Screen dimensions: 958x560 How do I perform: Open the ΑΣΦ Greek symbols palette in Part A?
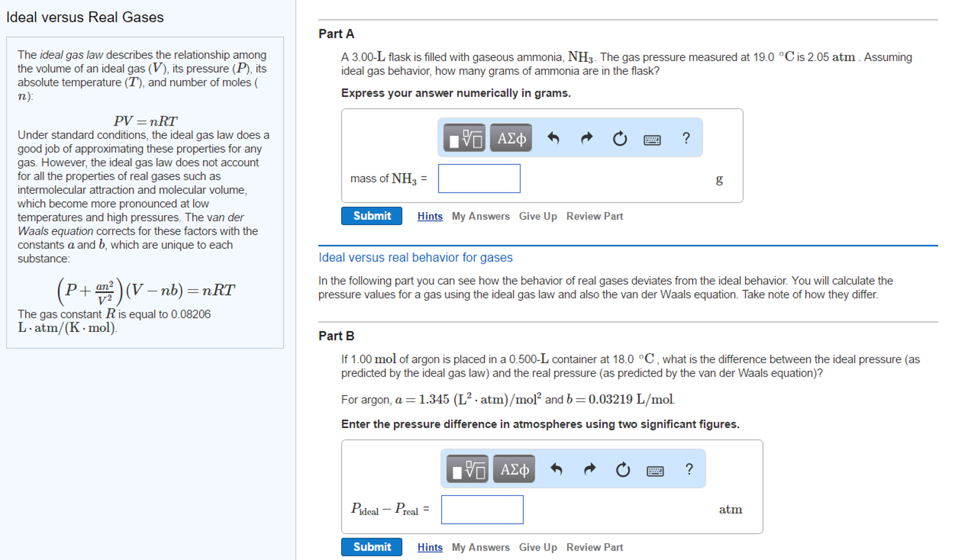(x=510, y=138)
